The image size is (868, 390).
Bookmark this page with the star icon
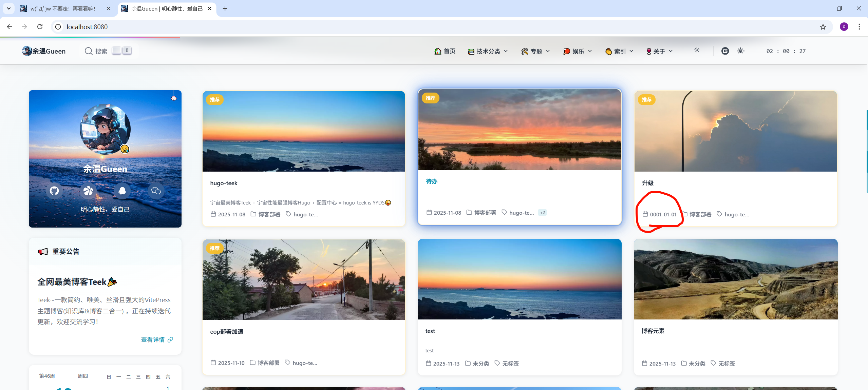[823, 27]
